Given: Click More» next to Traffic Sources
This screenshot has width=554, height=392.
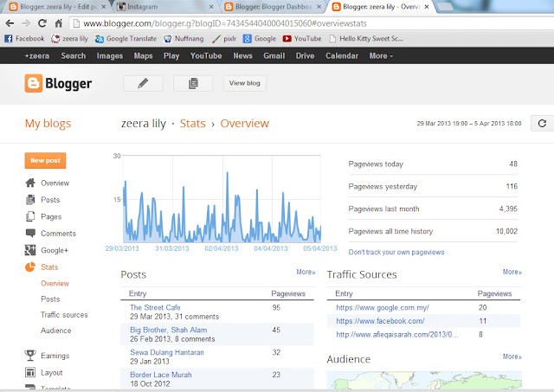Looking at the screenshot, I should click(512, 272).
